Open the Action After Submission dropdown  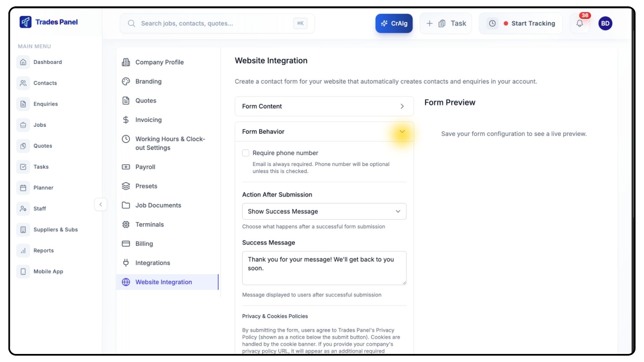point(324,212)
